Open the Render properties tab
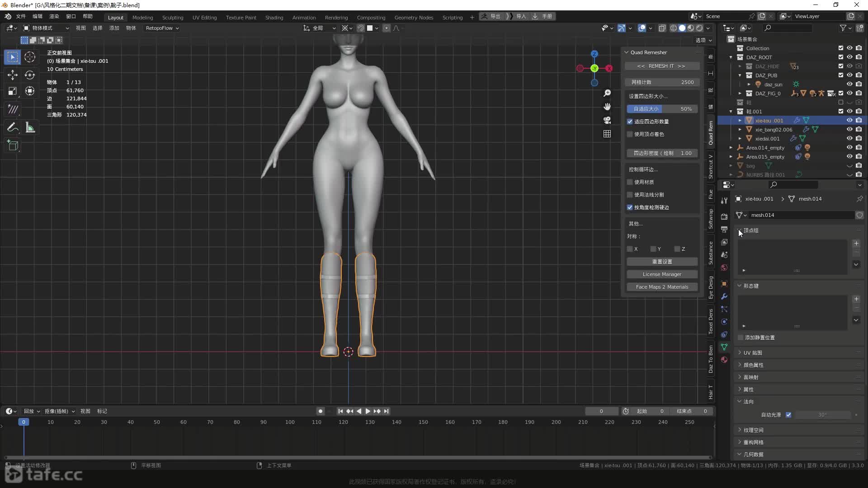This screenshot has height=488, width=868. (724, 216)
